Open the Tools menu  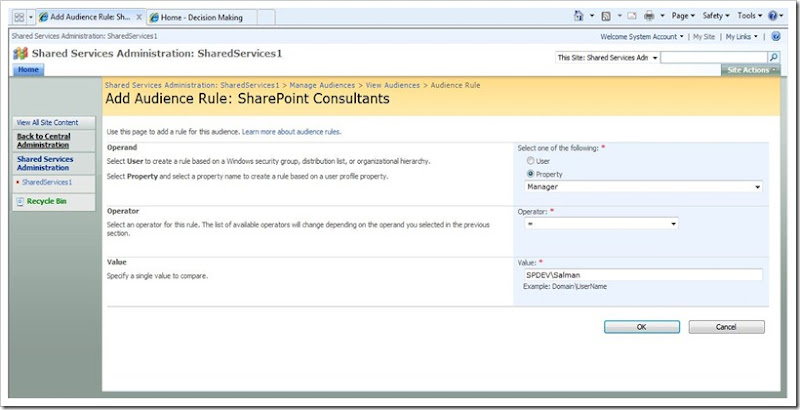coord(749,16)
